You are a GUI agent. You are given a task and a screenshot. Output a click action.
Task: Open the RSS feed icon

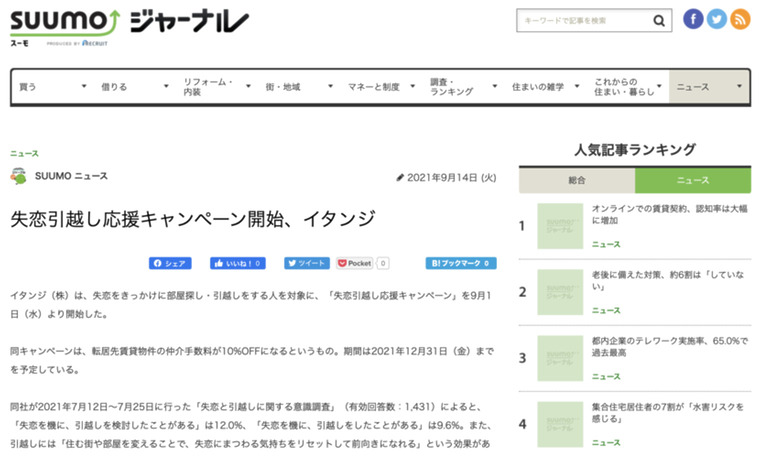(x=740, y=19)
